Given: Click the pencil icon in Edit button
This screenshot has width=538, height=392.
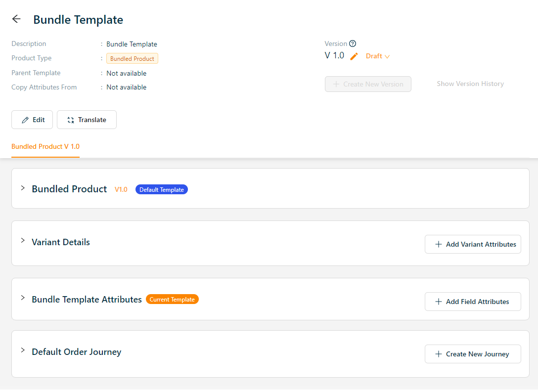Looking at the screenshot, I should (25, 120).
